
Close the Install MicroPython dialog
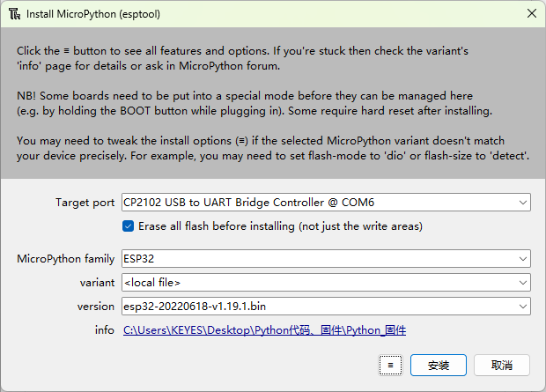(x=530, y=15)
